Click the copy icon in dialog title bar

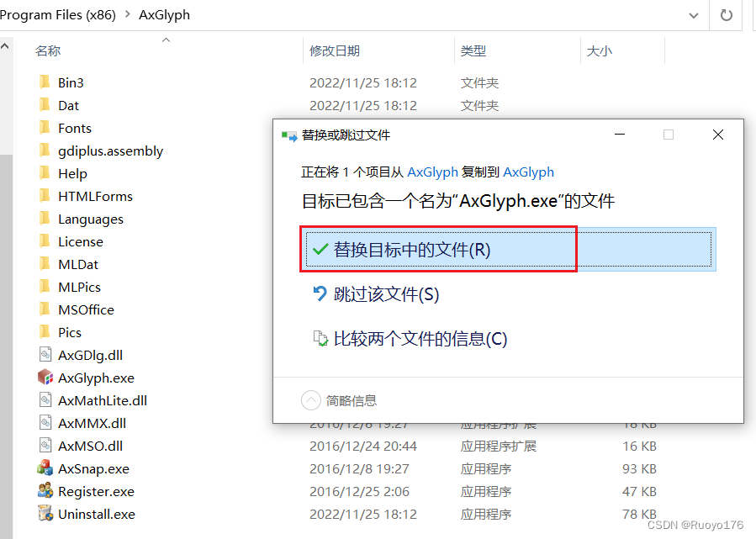(x=288, y=135)
